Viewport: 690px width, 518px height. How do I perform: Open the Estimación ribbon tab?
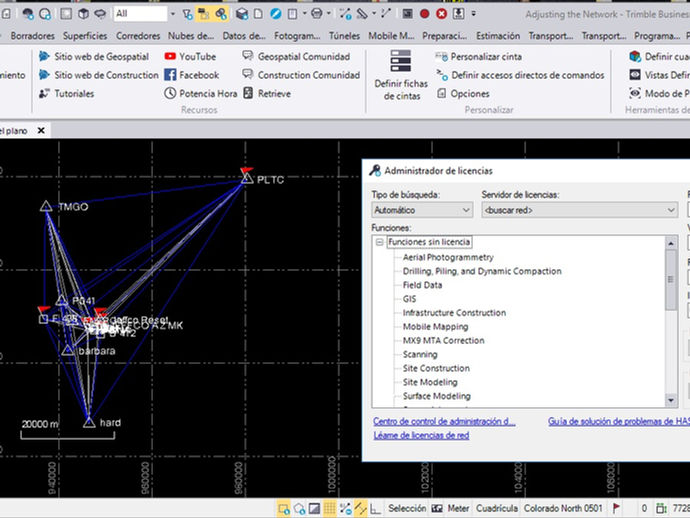[x=498, y=36]
